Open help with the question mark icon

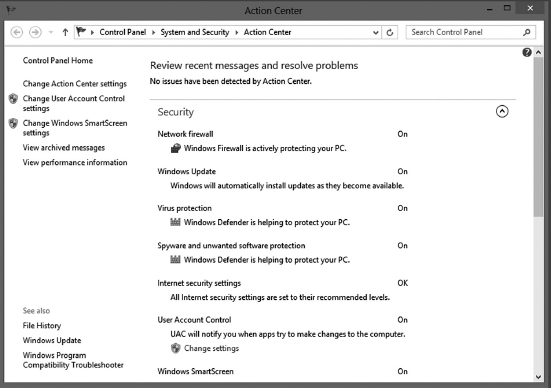[x=526, y=52]
